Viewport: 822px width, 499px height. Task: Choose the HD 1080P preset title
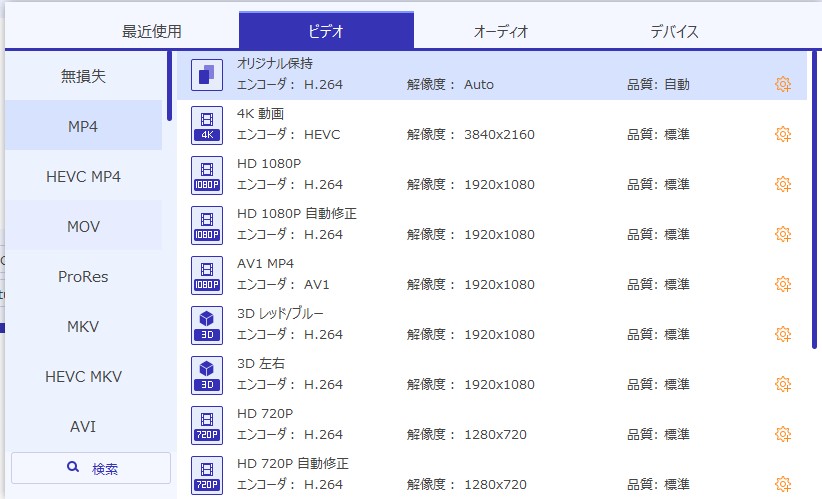coord(269,164)
